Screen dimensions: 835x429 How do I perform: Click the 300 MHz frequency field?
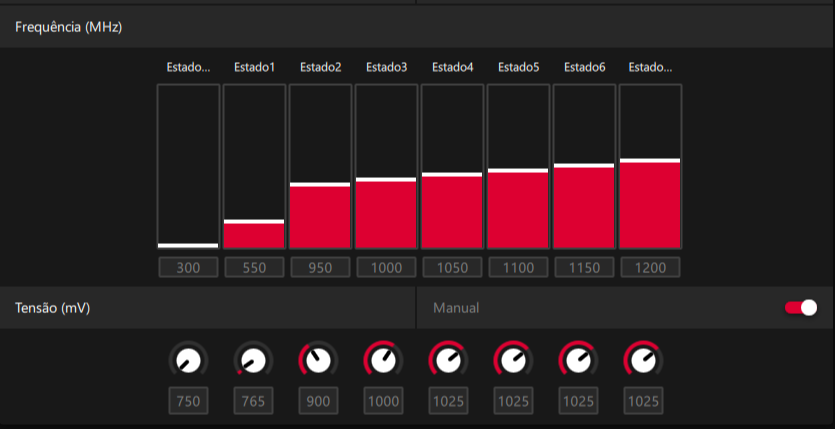pyautogui.click(x=189, y=267)
